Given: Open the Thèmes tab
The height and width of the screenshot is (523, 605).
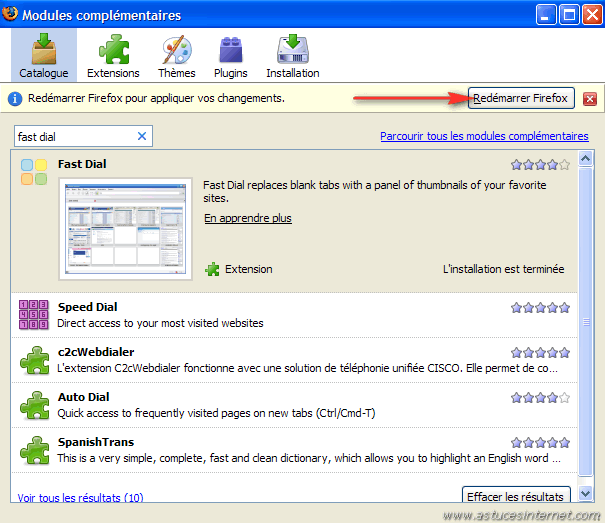Looking at the screenshot, I should [177, 55].
